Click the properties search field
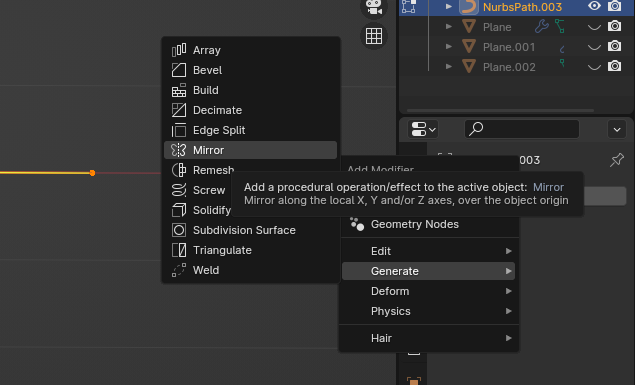 pyautogui.click(x=522, y=129)
